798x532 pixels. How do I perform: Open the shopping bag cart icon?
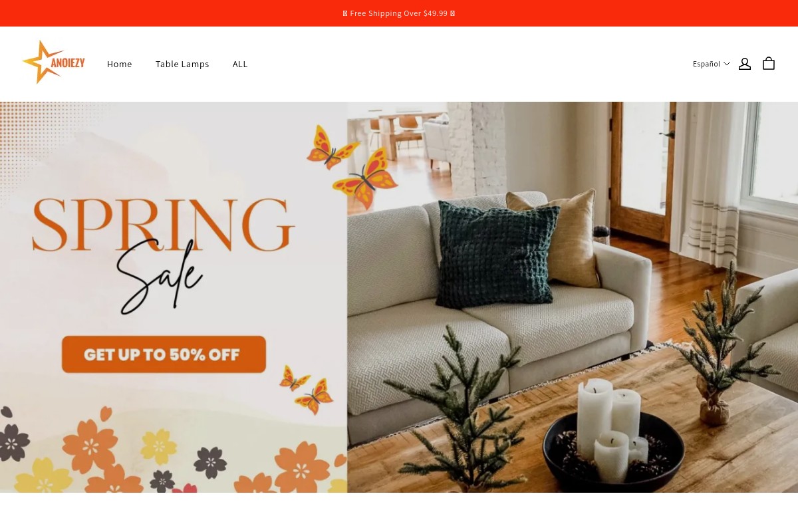tap(769, 64)
